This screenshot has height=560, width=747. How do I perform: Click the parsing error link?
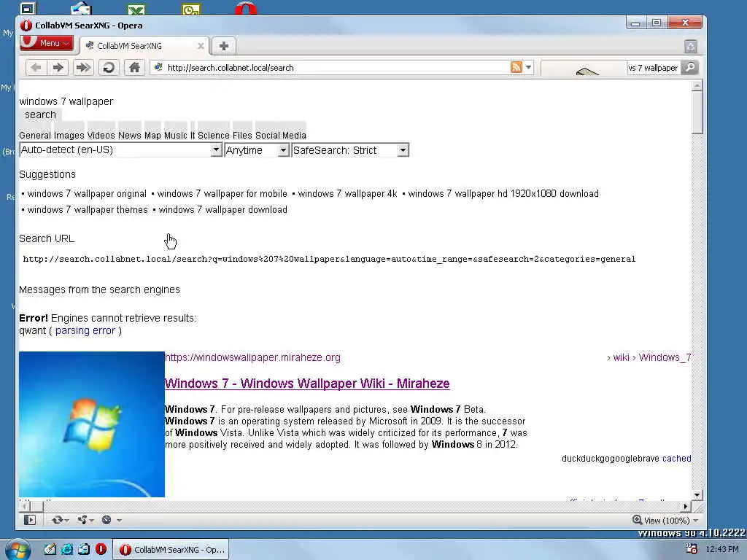pyautogui.click(x=85, y=330)
